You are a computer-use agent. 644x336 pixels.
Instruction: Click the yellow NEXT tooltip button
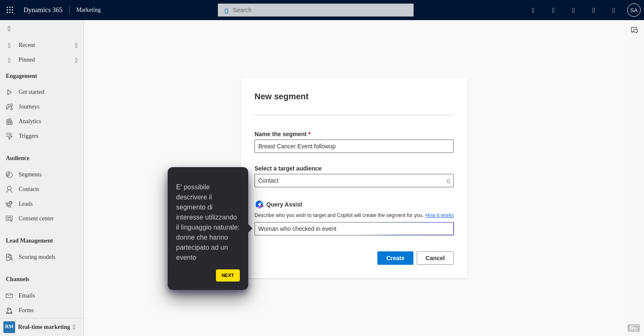tap(228, 275)
